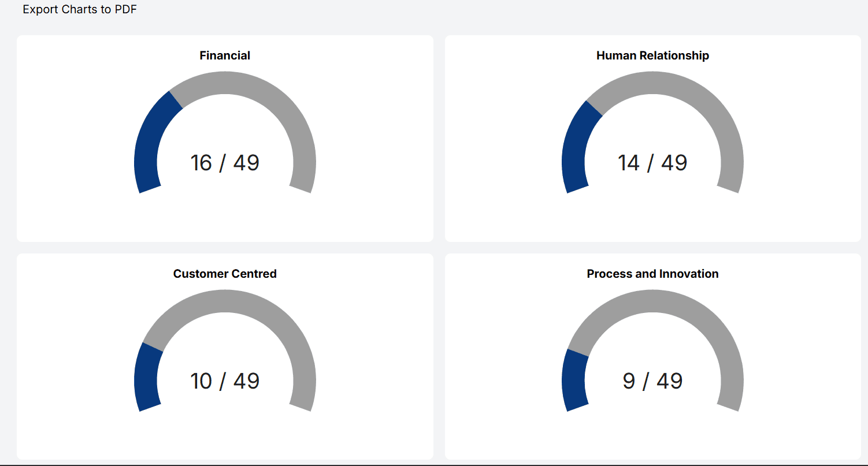The width and height of the screenshot is (868, 466).
Task: Click the Export Charts to PDF link
Action: pyautogui.click(x=79, y=9)
